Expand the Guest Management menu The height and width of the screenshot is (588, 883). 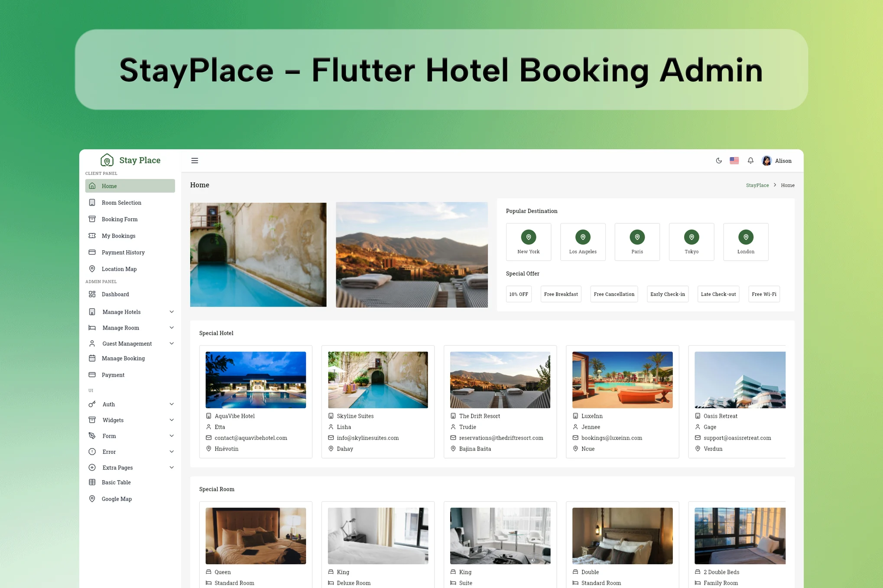pos(127,343)
